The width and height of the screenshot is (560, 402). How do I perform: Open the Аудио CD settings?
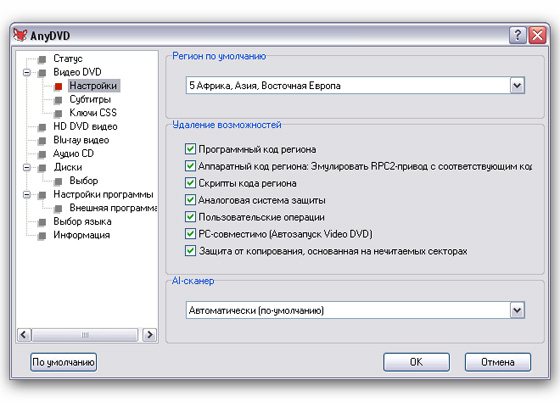tap(73, 153)
